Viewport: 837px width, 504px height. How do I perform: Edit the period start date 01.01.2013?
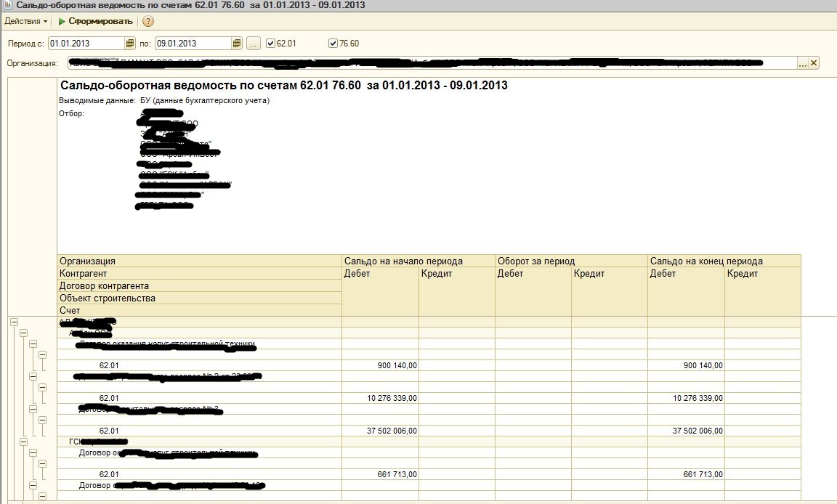pos(86,43)
